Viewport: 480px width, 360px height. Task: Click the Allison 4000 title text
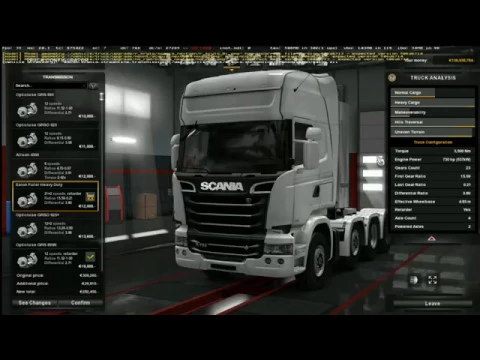[28, 155]
